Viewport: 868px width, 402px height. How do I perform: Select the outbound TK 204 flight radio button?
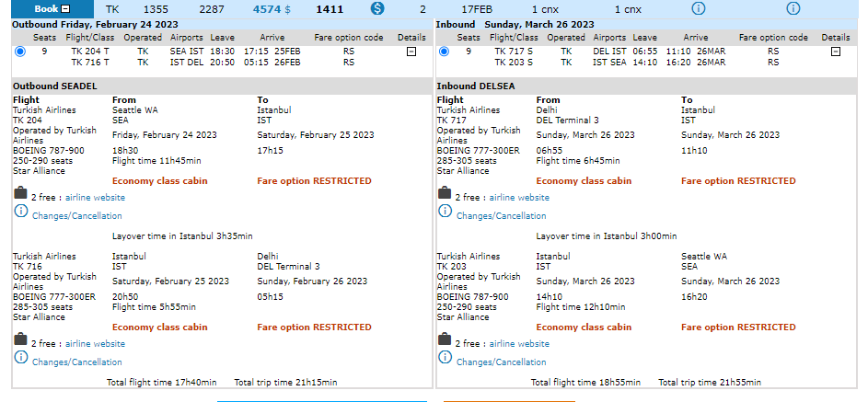21,52
